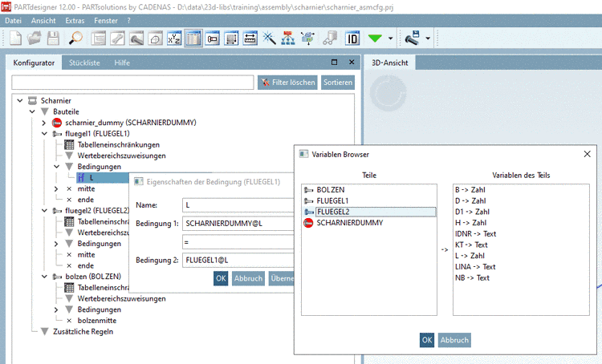Close the Variablen Browser dialog
602x364 pixels.
pos(587,154)
